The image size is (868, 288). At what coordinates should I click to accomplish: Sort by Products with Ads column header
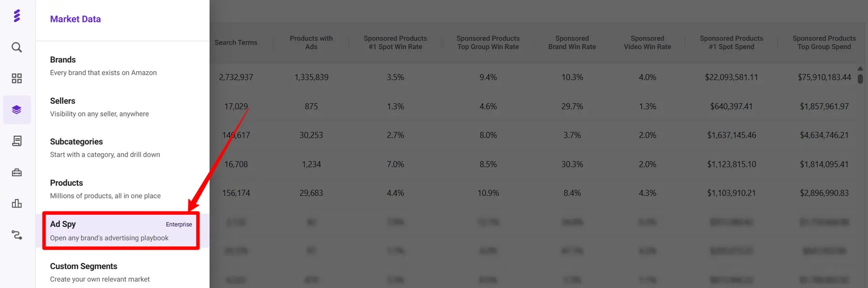[x=311, y=42]
